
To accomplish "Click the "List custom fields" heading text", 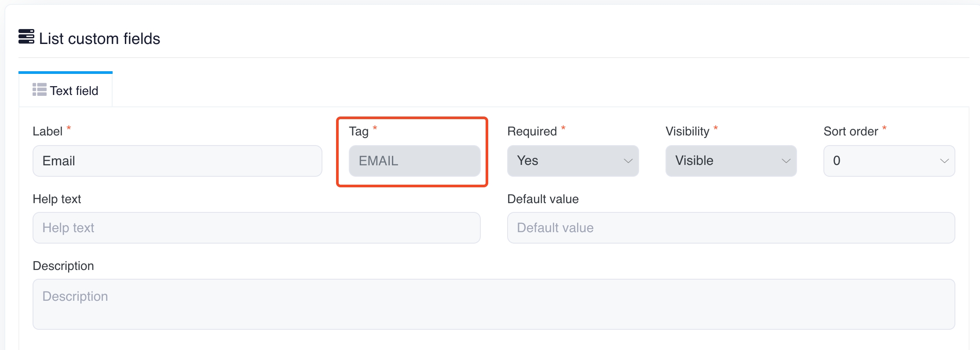I will (99, 39).
